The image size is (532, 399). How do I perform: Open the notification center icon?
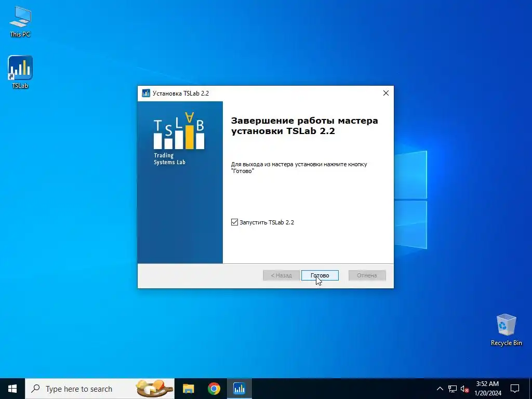(x=515, y=389)
